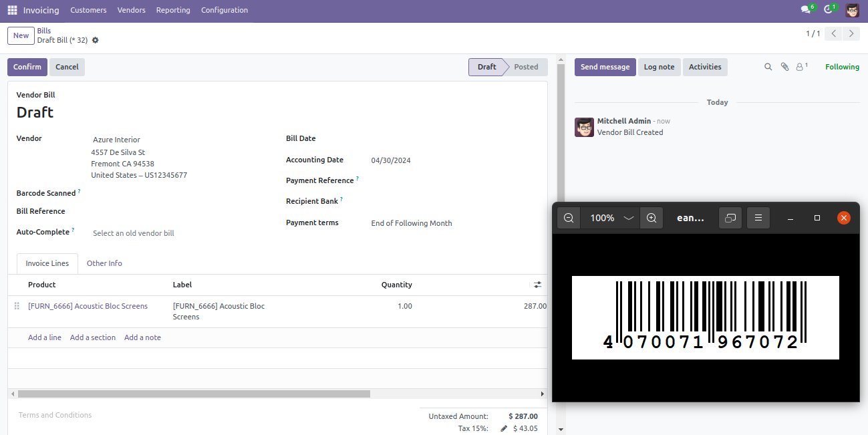Viewport: 868px width, 435px height.
Task: Go to previous record arrow
Action: pyautogui.click(x=833, y=33)
